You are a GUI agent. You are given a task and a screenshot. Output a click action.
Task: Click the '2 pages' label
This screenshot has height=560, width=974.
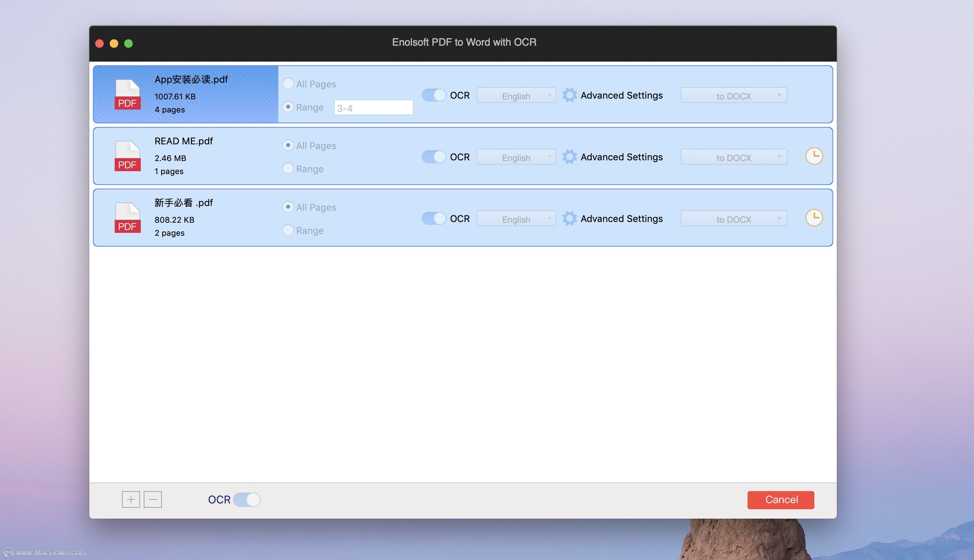(169, 233)
